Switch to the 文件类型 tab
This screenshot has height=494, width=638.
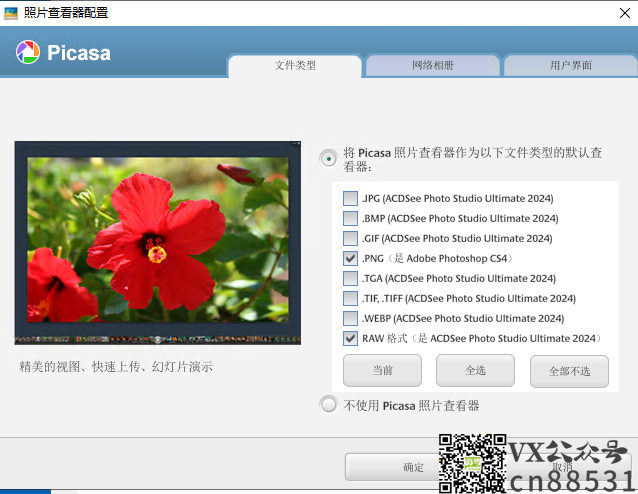coord(295,66)
